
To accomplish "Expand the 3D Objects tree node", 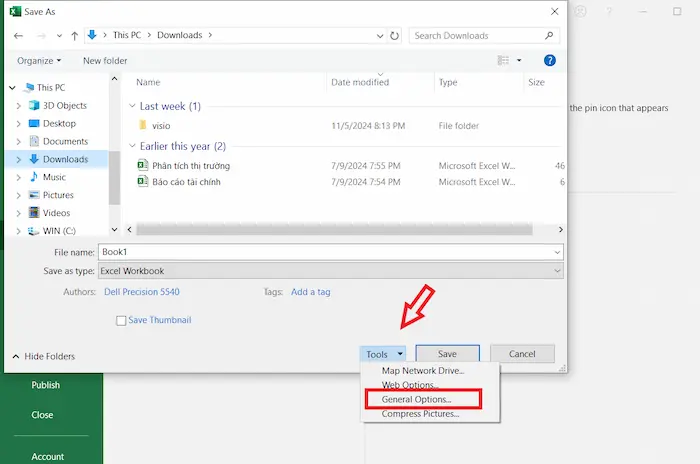I will (x=18, y=106).
